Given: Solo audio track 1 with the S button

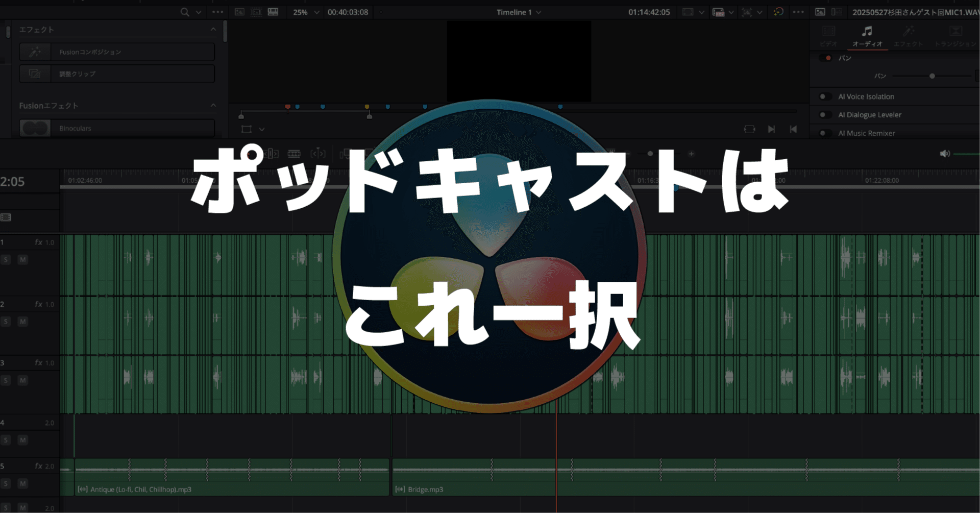Looking at the screenshot, I should click(x=6, y=259).
